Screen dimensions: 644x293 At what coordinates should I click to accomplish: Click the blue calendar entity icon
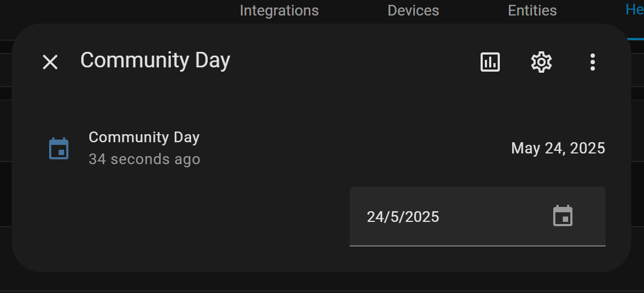click(59, 148)
